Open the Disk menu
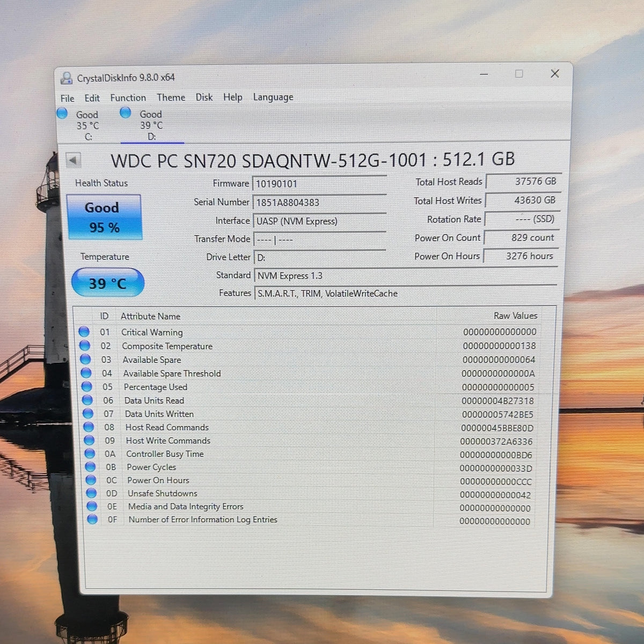 point(204,97)
